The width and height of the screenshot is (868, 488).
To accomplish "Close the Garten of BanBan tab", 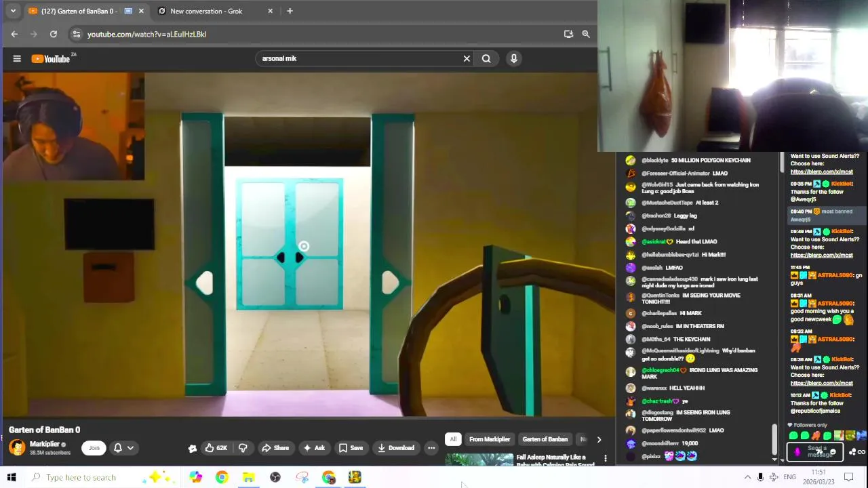I will [x=141, y=11].
